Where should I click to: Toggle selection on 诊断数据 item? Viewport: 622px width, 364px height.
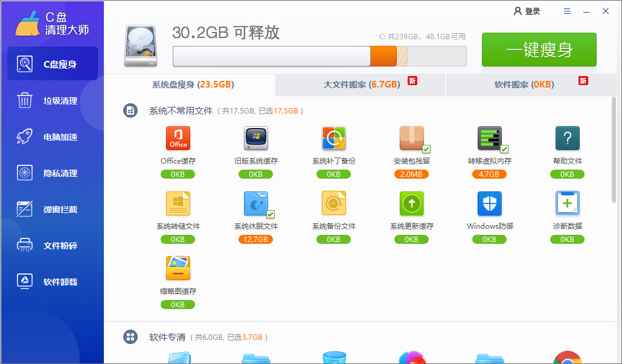(x=567, y=204)
